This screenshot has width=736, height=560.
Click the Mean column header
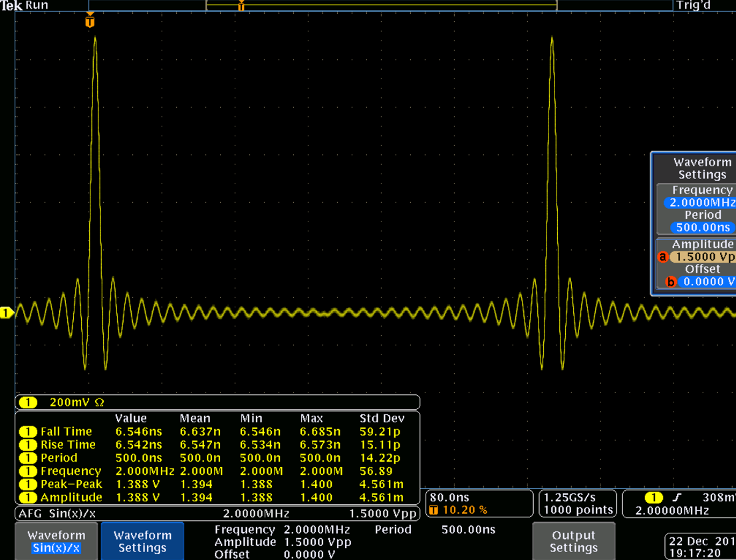195,419
